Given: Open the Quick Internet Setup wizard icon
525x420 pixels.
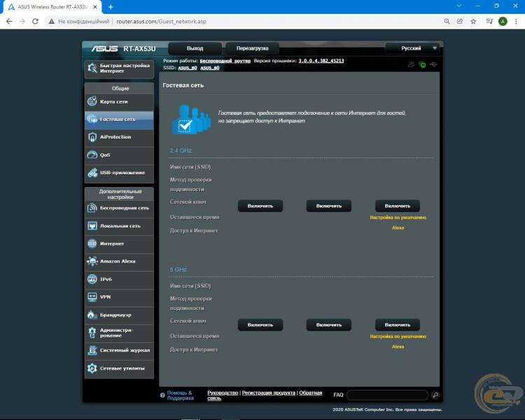Looking at the screenshot, I should 92,68.
